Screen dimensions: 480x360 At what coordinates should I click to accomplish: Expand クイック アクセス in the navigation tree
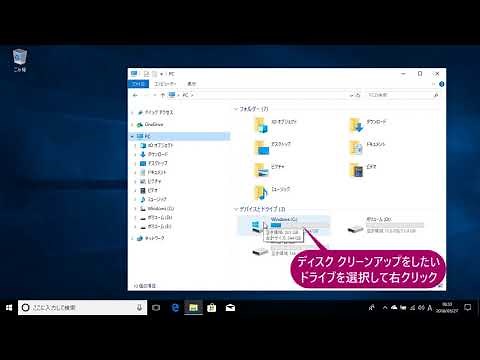133,113
